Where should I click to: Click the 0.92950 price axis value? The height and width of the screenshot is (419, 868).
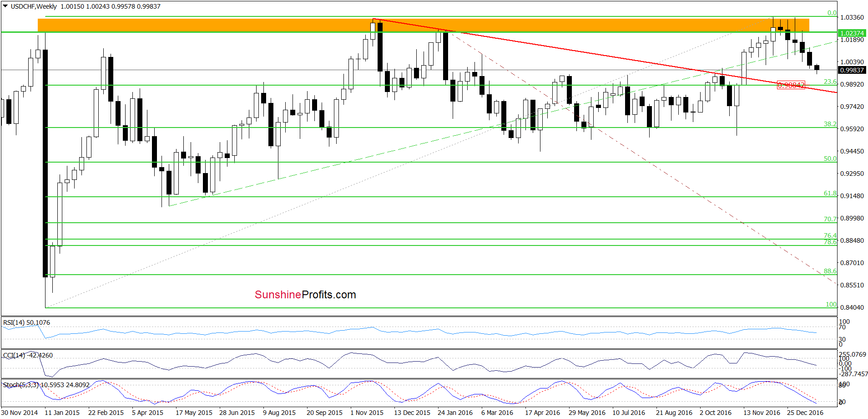tap(852, 174)
